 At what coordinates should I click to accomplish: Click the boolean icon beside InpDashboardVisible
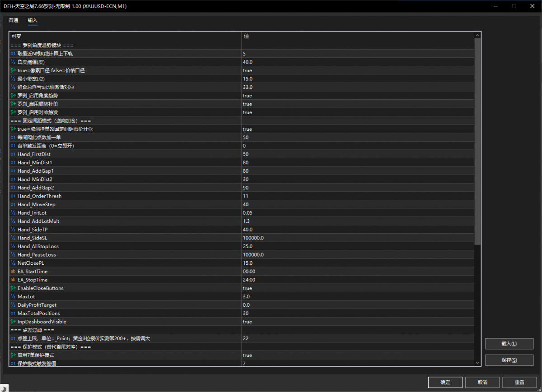point(13,322)
